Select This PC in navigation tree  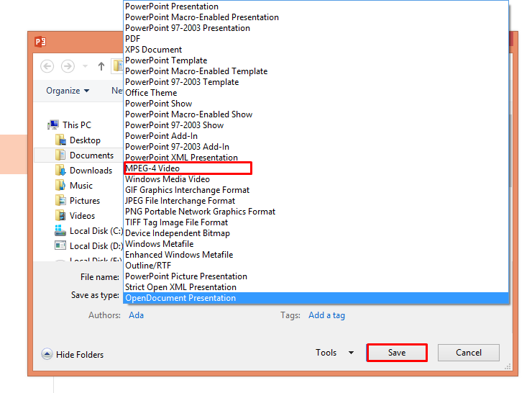tap(77, 125)
